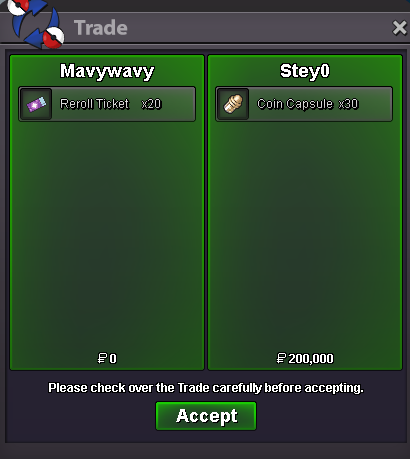Click the Reroll Ticket item name label

click(94, 104)
